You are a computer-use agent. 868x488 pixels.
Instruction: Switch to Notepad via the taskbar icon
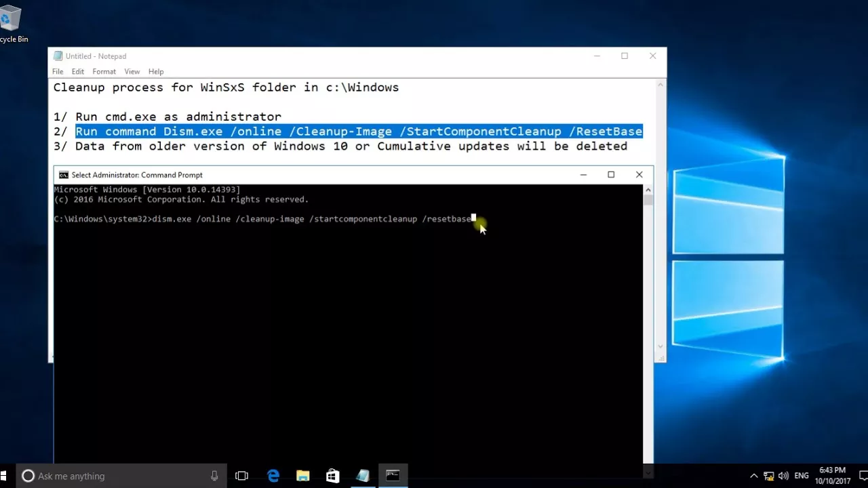(x=363, y=476)
